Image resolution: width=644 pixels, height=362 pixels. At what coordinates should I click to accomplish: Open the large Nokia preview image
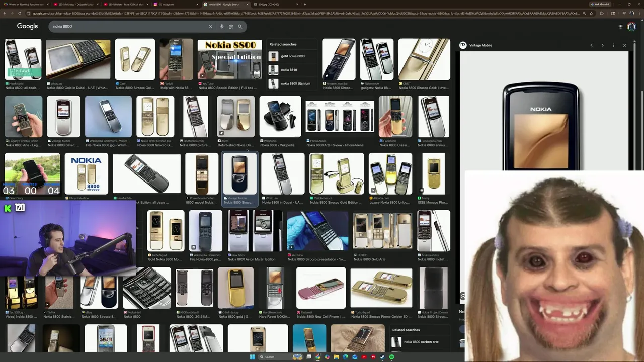pyautogui.click(x=543, y=112)
